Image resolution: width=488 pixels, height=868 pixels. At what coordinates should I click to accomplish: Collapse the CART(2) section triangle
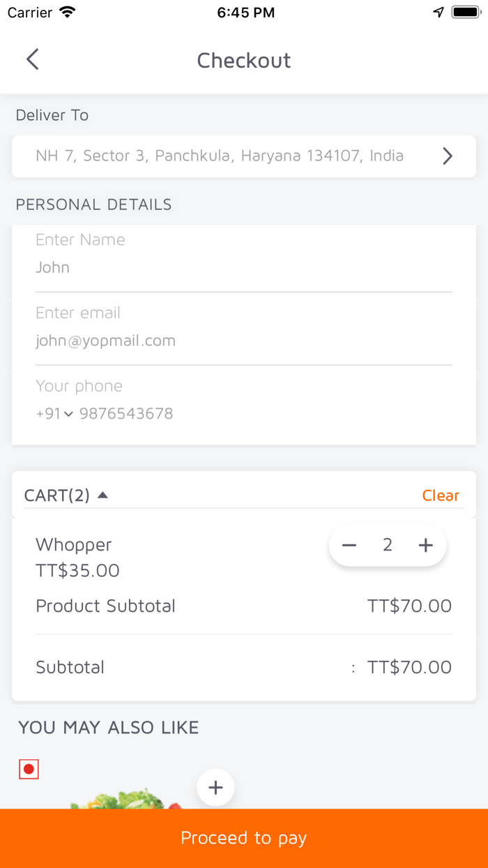[x=102, y=495]
